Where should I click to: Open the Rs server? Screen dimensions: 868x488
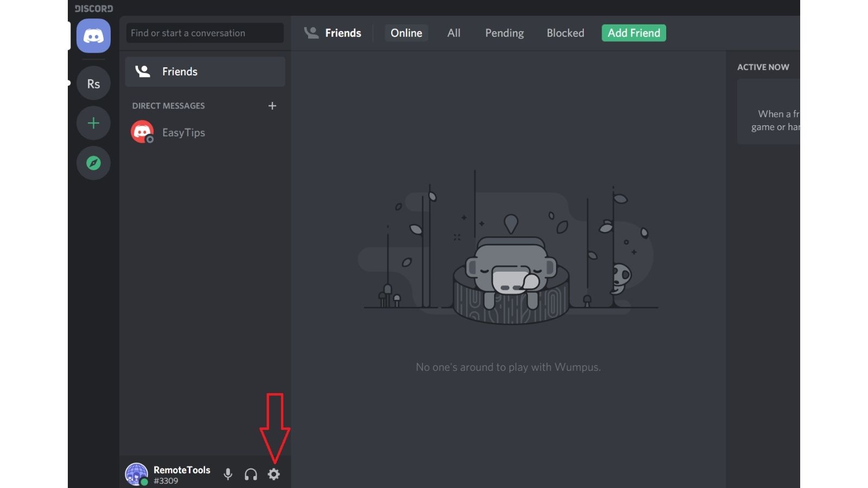93,84
